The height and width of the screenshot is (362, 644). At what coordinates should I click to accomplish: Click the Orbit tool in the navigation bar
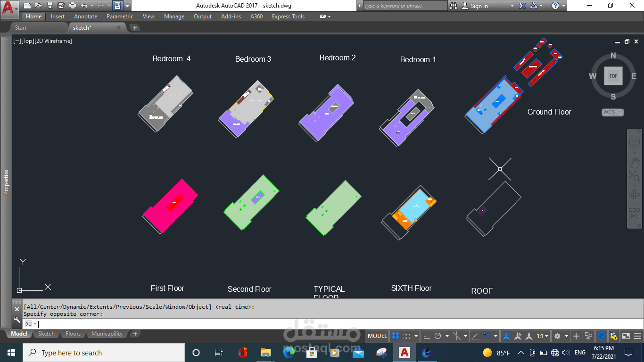coord(635,194)
